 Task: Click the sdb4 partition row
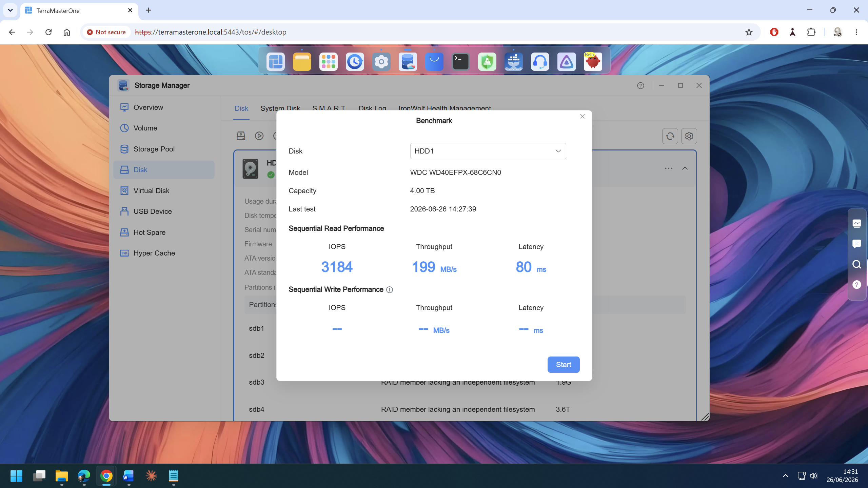465,409
